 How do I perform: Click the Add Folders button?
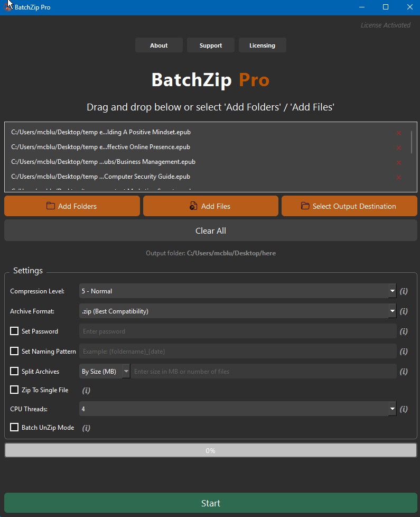tap(72, 206)
